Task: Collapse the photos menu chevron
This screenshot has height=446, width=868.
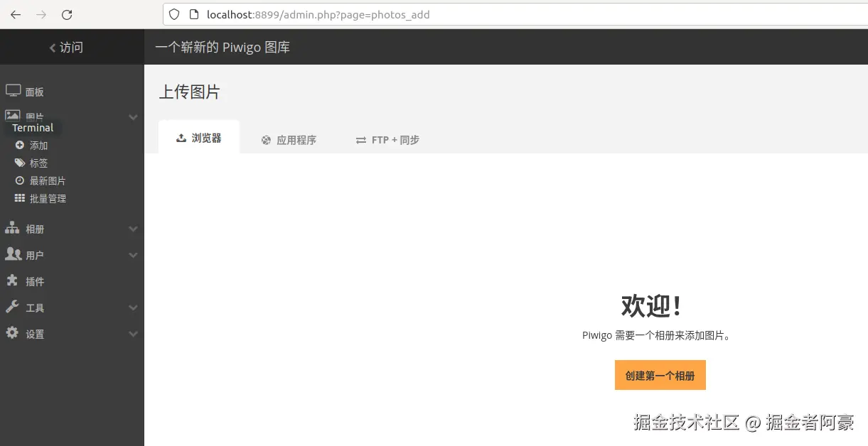Action: tap(133, 117)
